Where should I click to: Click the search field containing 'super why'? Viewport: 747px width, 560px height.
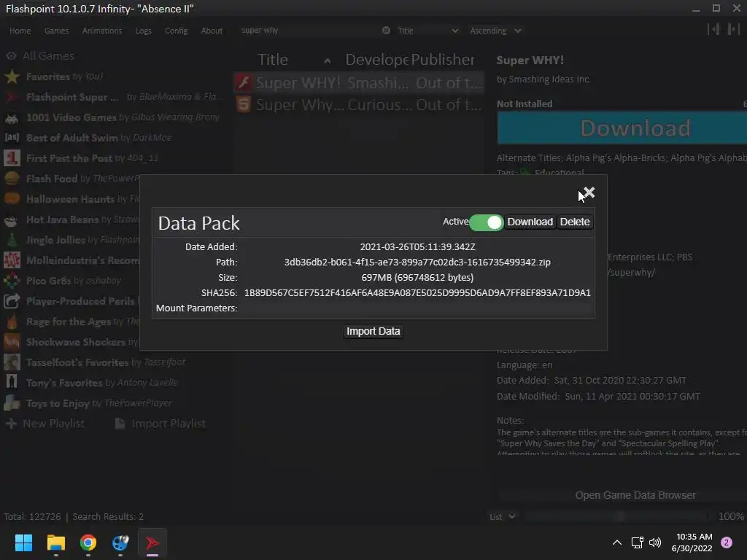tap(309, 31)
